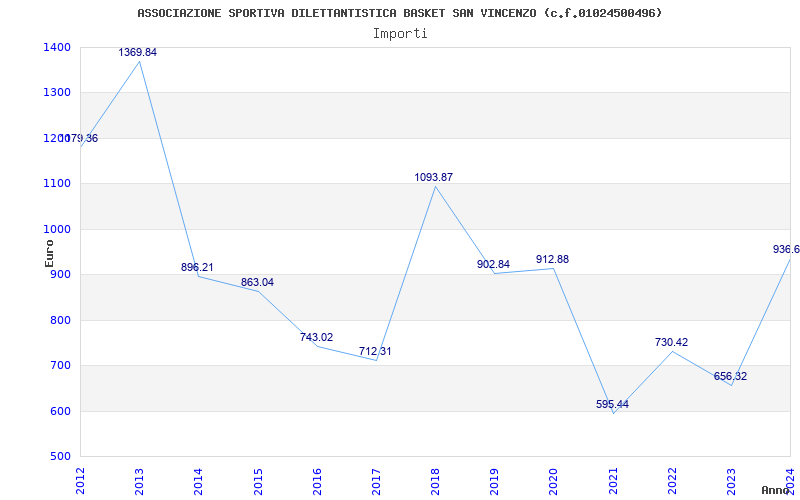Click the 896.21 data point label
This screenshot has width=800, height=500.
(x=197, y=267)
